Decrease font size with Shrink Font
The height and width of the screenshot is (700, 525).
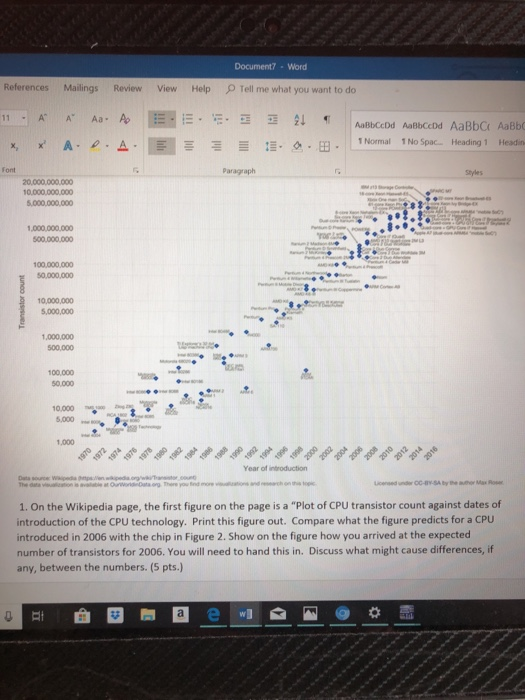(69, 119)
